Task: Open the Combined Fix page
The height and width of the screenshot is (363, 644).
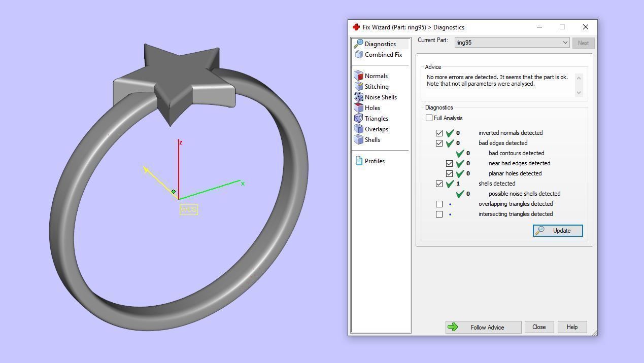Action: [x=383, y=55]
